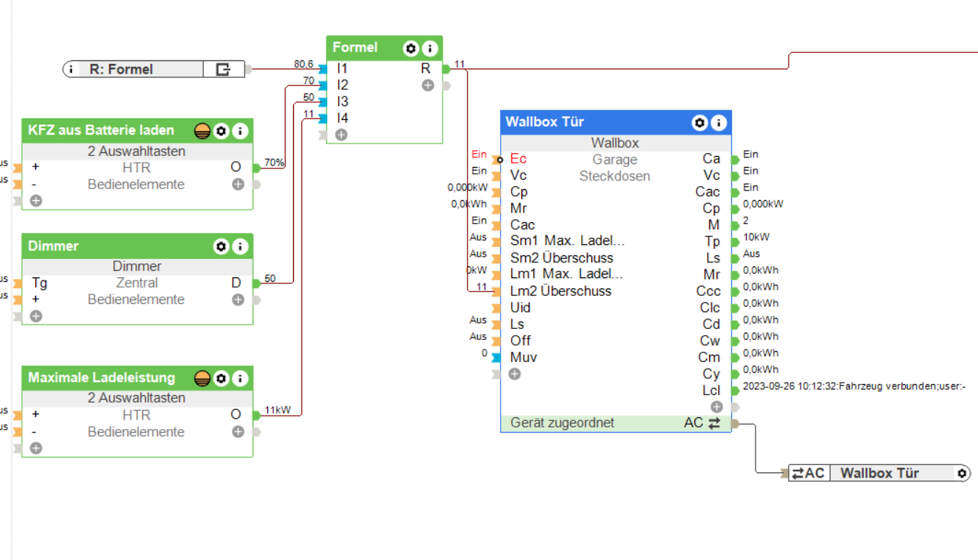The height and width of the screenshot is (560, 978).
Task: Click the R: Formel connector label
Action: click(122, 69)
